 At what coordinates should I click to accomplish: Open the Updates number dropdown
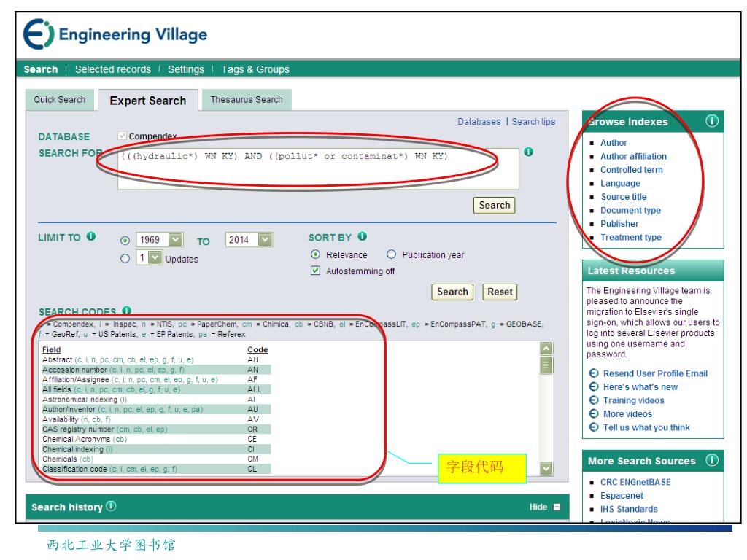tap(149, 257)
